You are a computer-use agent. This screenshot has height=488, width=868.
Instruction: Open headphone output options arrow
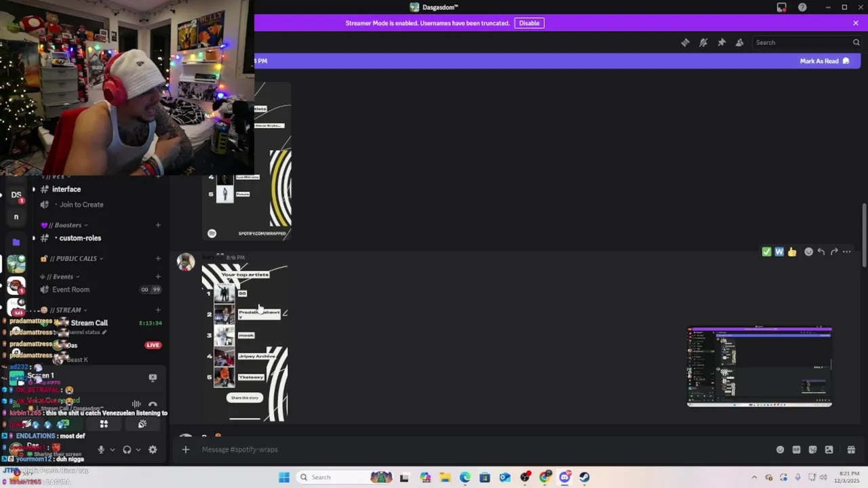(x=138, y=449)
